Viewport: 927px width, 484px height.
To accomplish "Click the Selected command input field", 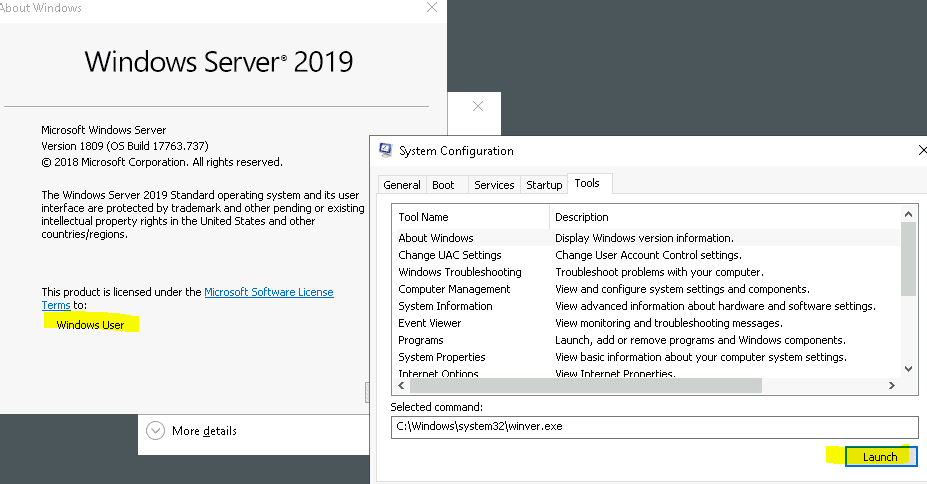I will (654, 427).
